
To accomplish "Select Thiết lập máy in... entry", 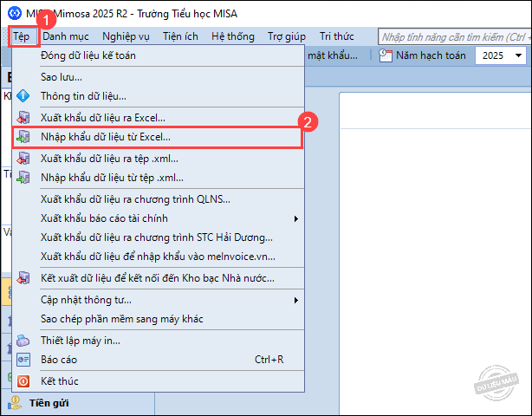I will click(x=158, y=341).
